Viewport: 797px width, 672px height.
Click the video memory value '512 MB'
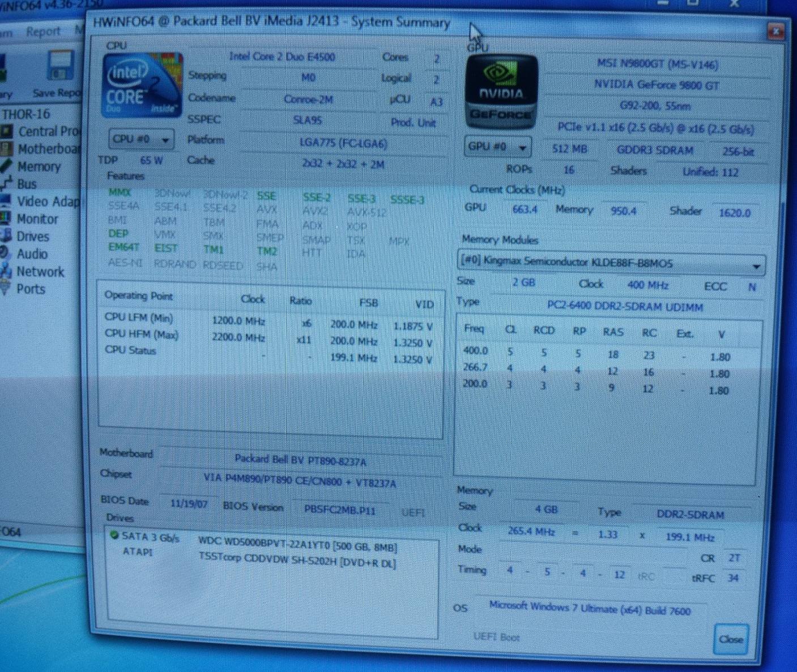pyautogui.click(x=569, y=149)
